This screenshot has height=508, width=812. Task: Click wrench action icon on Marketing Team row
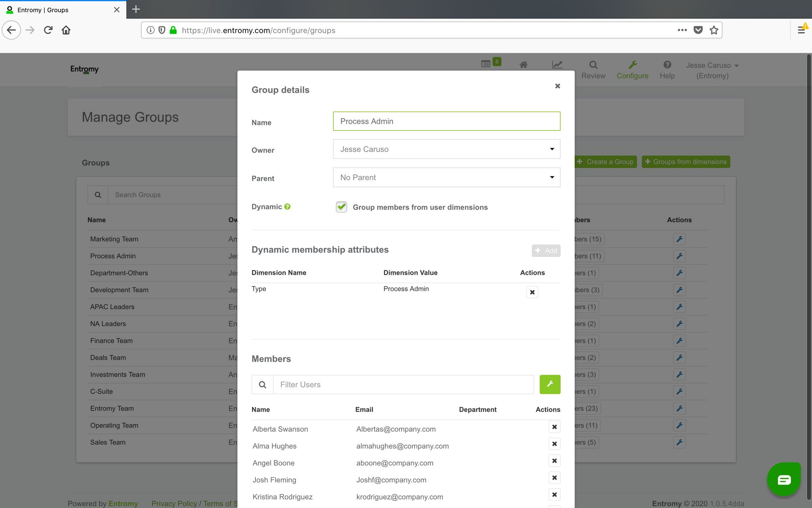pos(680,239)
